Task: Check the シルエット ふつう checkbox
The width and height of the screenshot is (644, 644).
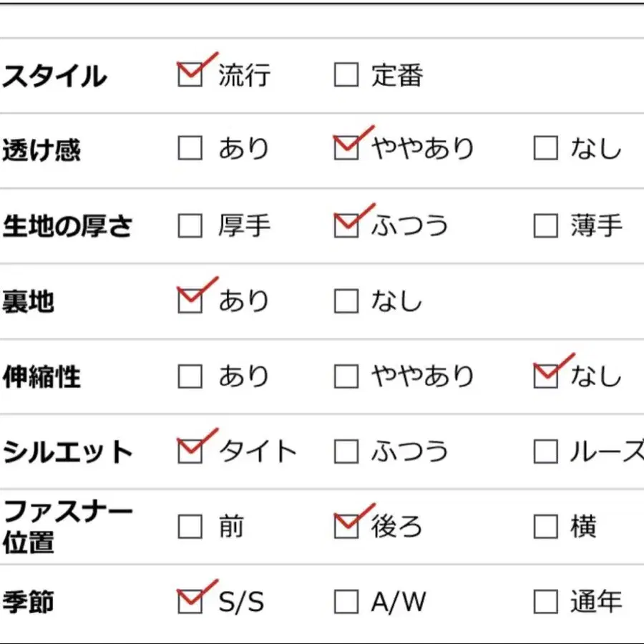Action: coord(346,452)
